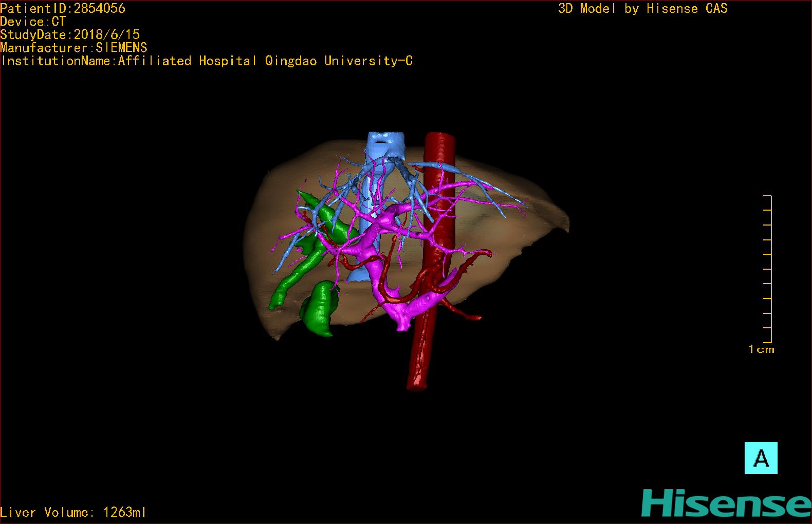The width and height of the screenshot is (812, 524).
Task: Click the '1cm' scale label
Action: coord(761,349)
